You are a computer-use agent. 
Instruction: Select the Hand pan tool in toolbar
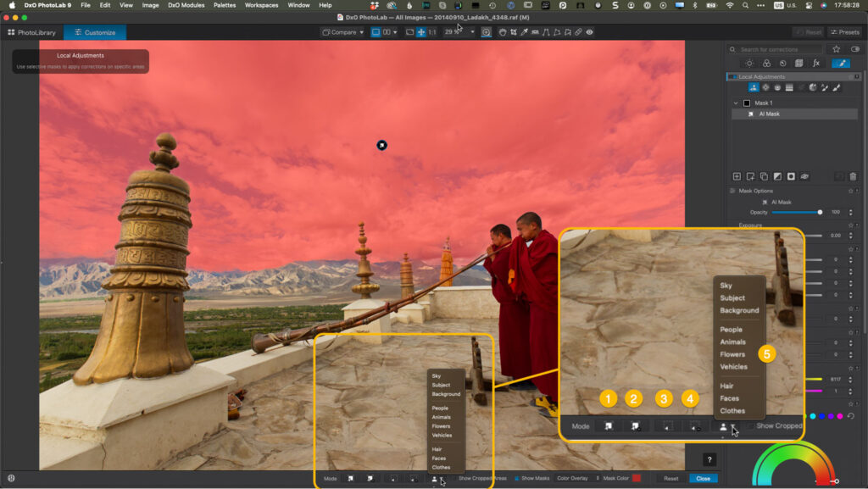503,32
